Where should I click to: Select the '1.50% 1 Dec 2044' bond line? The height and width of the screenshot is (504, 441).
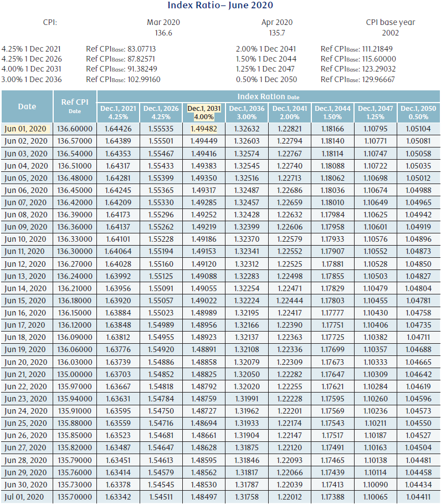pos(266,59)
